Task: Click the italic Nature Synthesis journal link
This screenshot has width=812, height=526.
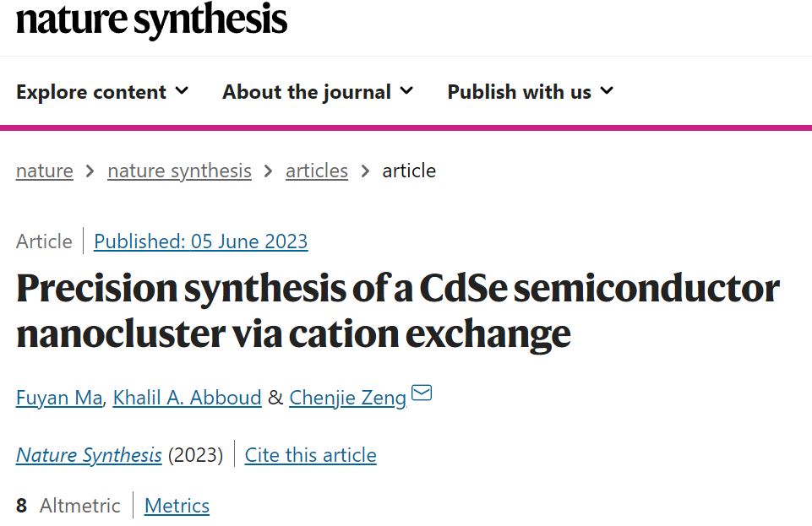Action: (89, 455)
